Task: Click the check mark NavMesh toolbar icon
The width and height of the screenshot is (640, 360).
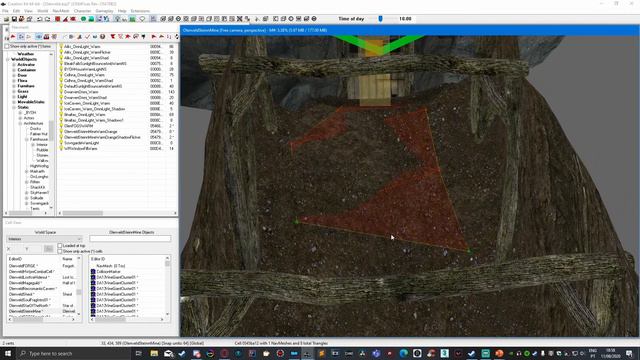Action: 87,37
